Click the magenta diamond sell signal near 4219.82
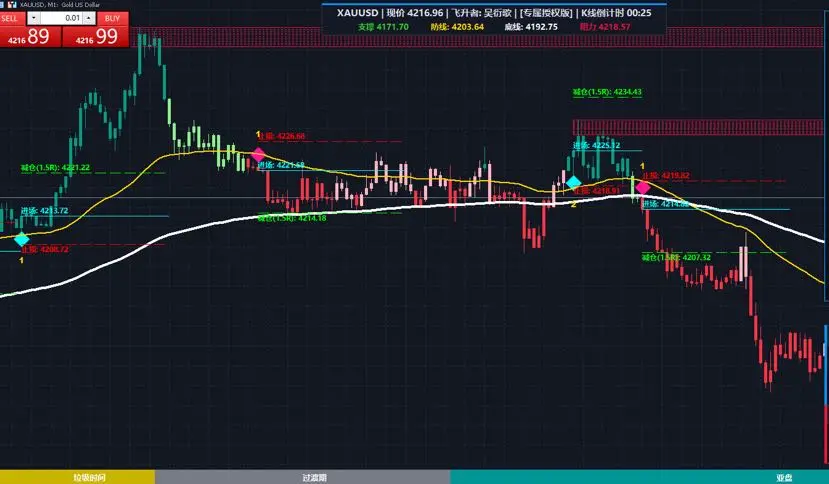This screenshot has width=829, height=484. [643, 187]
